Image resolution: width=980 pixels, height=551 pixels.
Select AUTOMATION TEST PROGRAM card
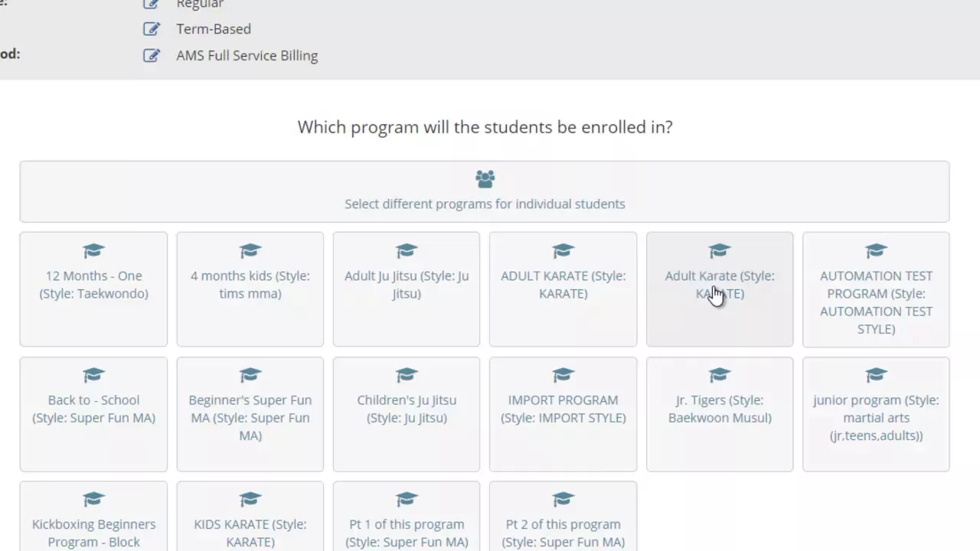876,289
